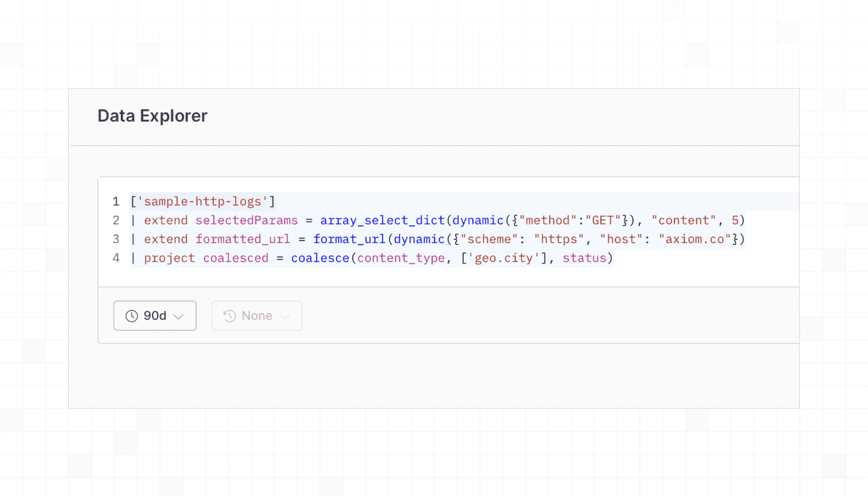Click the clock icon in the 90d button

(x=131, y=316)
